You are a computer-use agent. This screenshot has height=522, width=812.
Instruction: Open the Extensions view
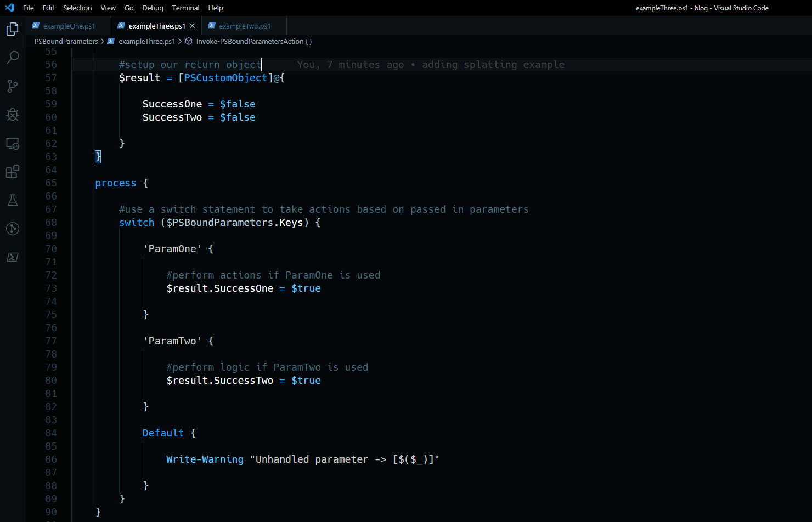(12, 172)
